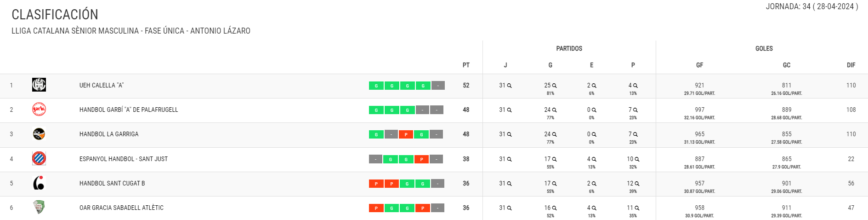Click magnifier next to UEH Calella's 25 wins
Viewport: 868px width, 220px height.
[x=555, y=86]
